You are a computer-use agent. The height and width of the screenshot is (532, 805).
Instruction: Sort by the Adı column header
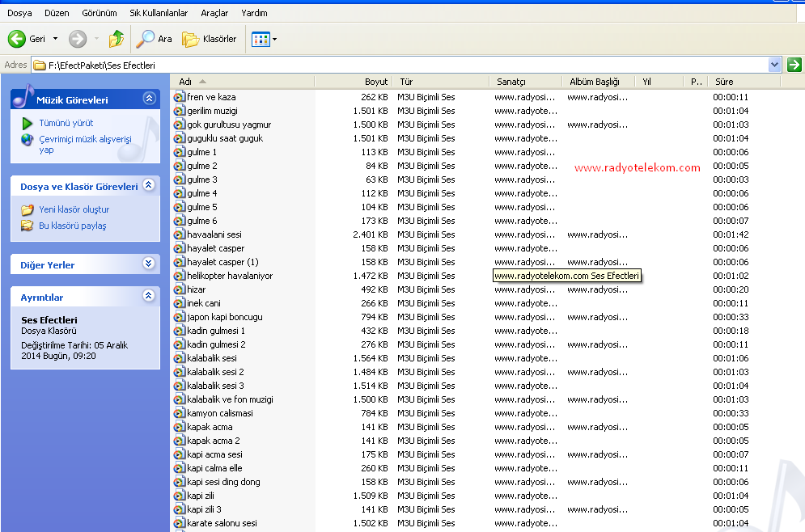coord(243,82)
